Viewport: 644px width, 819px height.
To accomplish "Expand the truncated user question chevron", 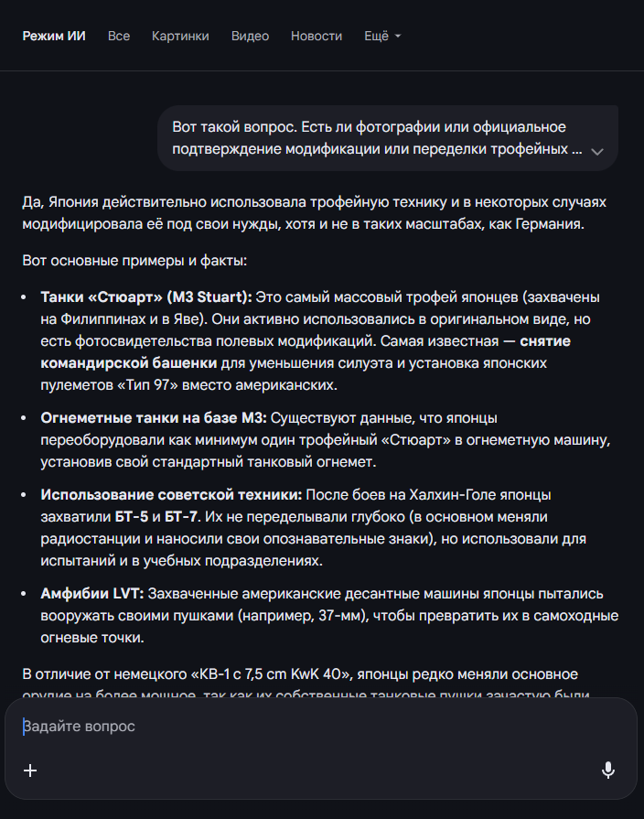I will pyautogui.click(x=597, y=151).
